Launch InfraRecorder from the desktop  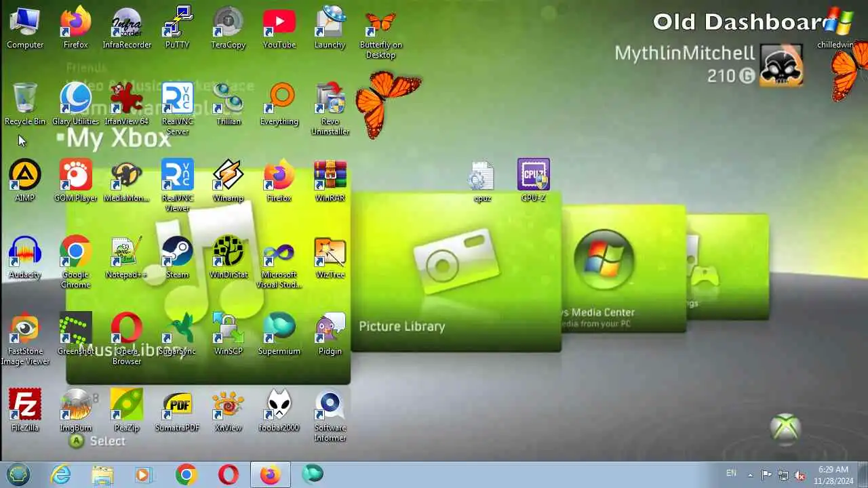point(127,28)
